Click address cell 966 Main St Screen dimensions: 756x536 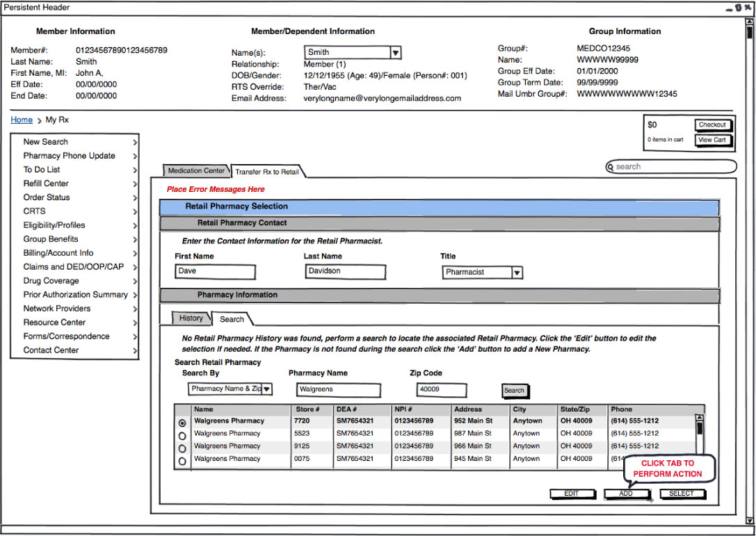472,446
